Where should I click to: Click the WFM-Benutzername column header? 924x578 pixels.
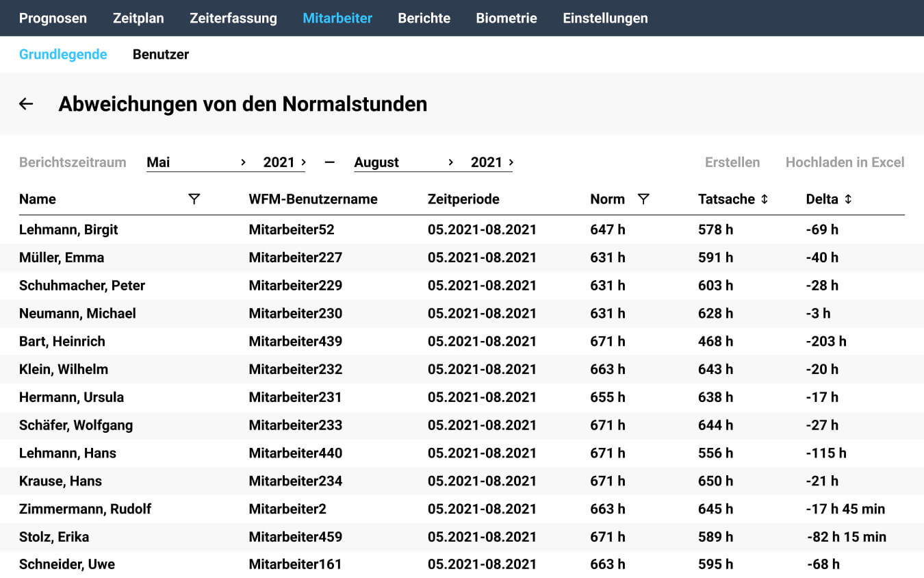click(x=313, y=199)
